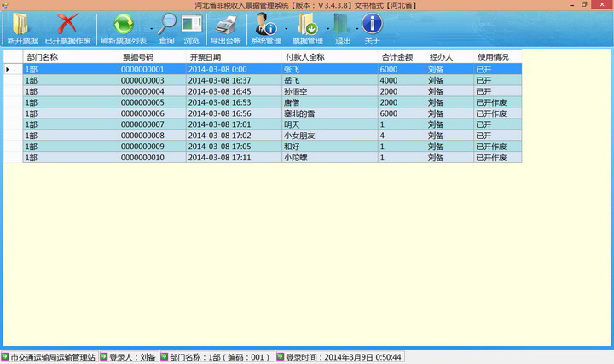Select ticket number 0000000009 cell
Screen dimensions: 614x364
pos(153,147)
